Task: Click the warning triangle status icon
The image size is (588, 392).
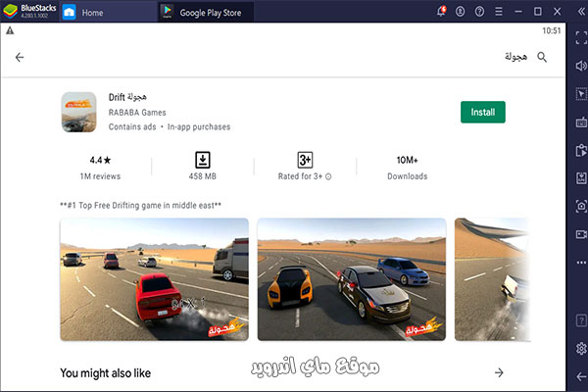Action: point(10,30)
